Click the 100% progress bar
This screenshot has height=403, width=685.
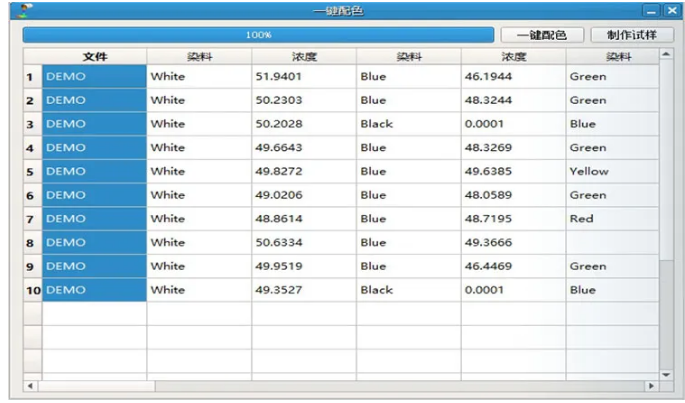coord(258,35)
